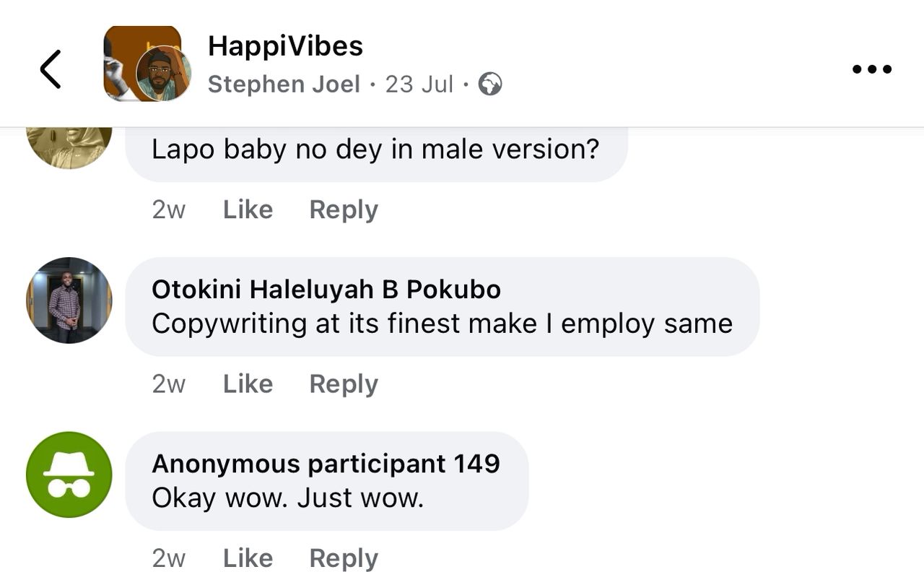Click the 2w timestamp under Otokini's comment

tap(168, 384)
